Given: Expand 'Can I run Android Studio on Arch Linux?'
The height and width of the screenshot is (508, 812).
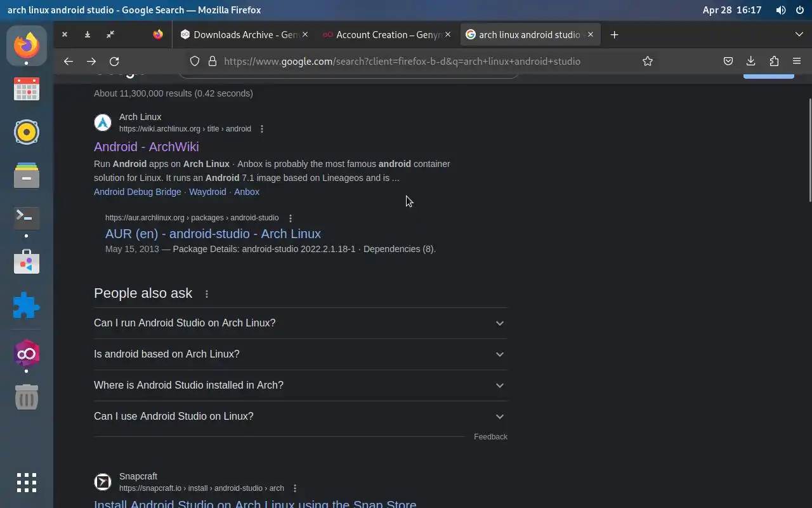Looking at the screenshot, I should click(x=301, y=323).
